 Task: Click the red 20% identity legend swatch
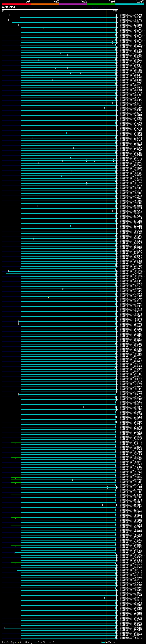(x=16, y=4)
